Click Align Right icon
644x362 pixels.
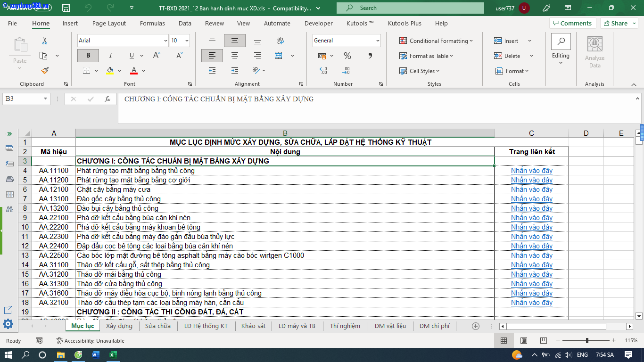(257, 56)
